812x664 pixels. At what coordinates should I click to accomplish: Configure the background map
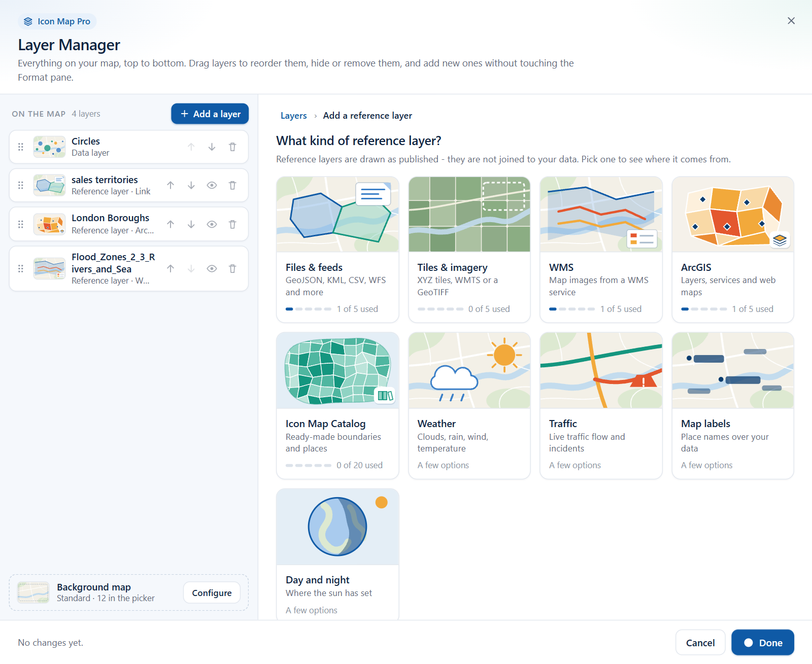click(x=212, y=593)
